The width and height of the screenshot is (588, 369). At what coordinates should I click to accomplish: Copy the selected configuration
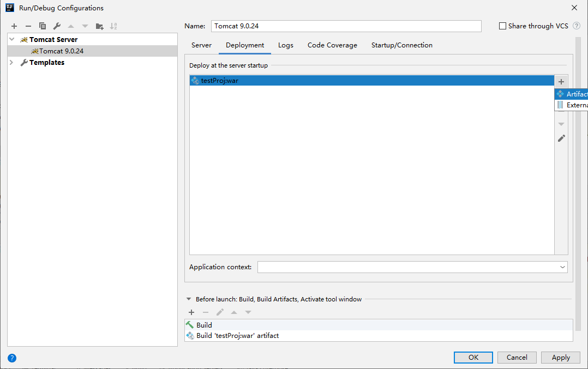tap(43, 26)
